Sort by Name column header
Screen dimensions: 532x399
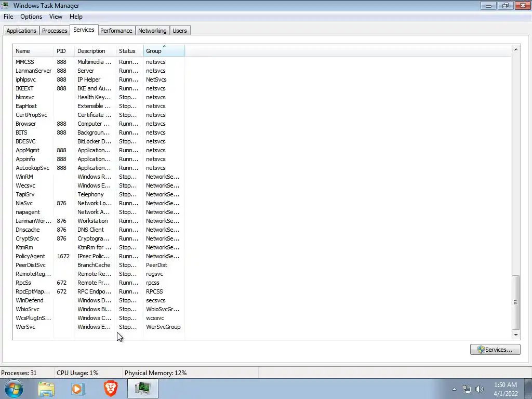pyautogui.click(x=33, y=51)
